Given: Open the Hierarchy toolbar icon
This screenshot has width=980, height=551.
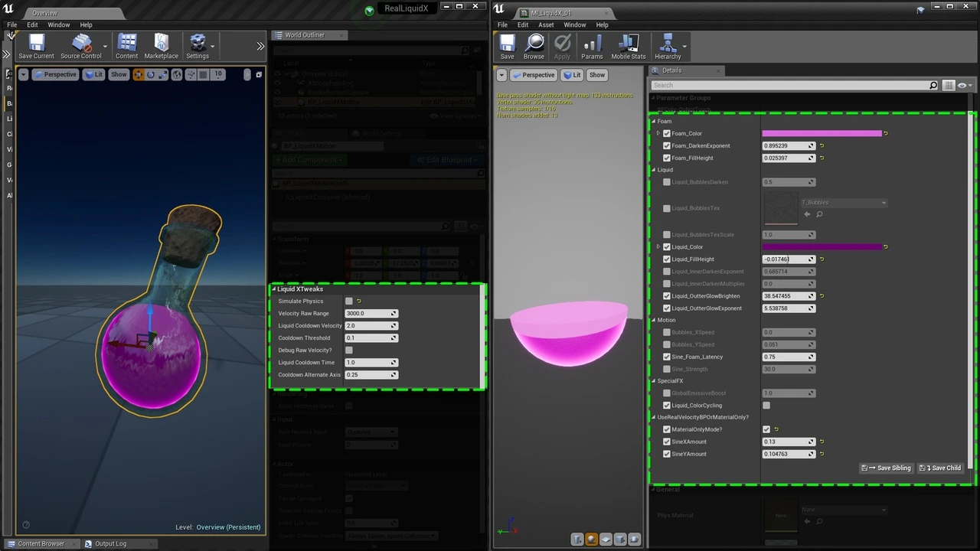Looking at the screenshot, I should (x=668, y=46).
